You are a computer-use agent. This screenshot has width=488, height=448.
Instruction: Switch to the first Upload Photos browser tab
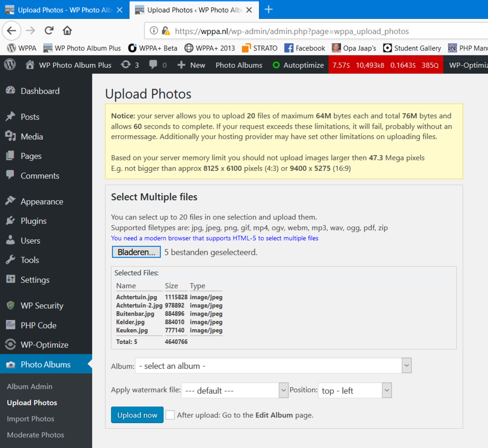click(x=65, y=10)
